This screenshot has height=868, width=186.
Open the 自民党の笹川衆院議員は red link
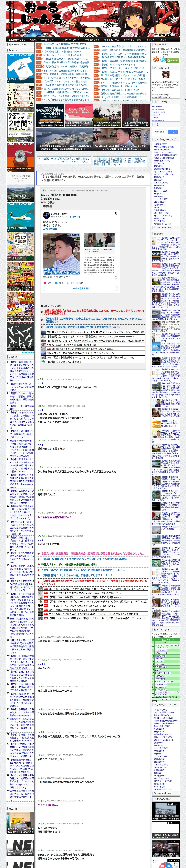click(93, 553)
